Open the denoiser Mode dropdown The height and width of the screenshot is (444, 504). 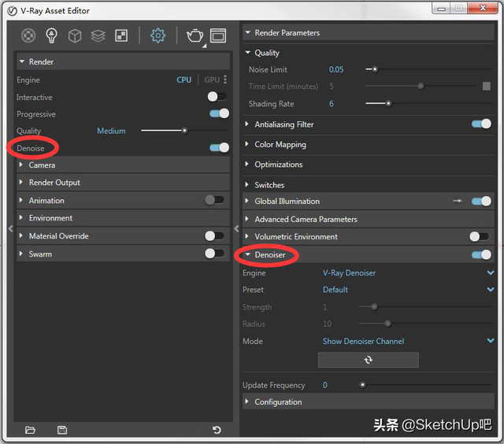(x=408, y=341)
